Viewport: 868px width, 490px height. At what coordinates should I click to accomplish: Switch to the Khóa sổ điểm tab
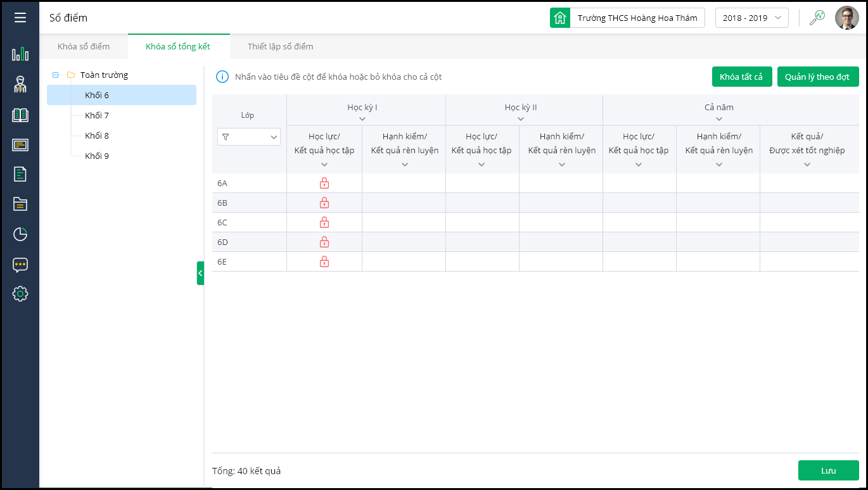click(84, 46)
